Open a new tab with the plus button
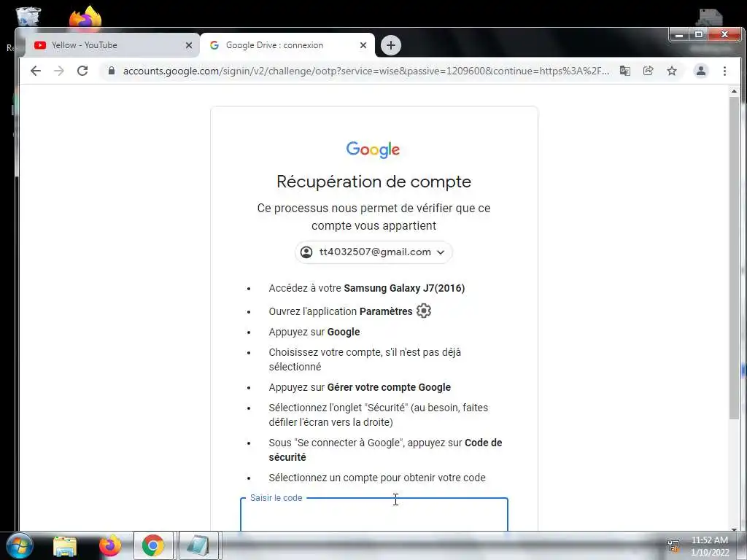 [391, 45]
